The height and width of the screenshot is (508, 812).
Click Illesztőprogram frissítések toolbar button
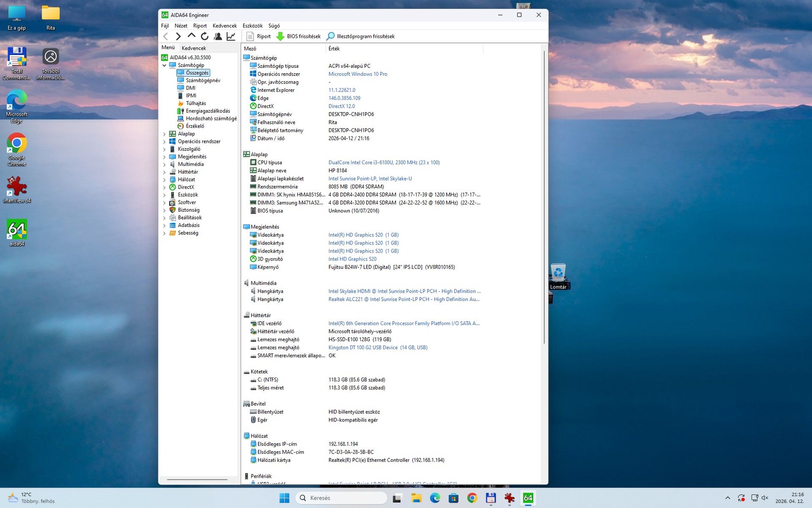[360, 36]
